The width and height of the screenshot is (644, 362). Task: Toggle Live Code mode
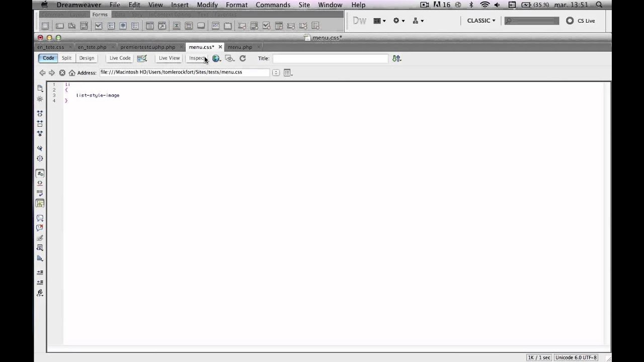pyautogui.click(x=120, y=58)
